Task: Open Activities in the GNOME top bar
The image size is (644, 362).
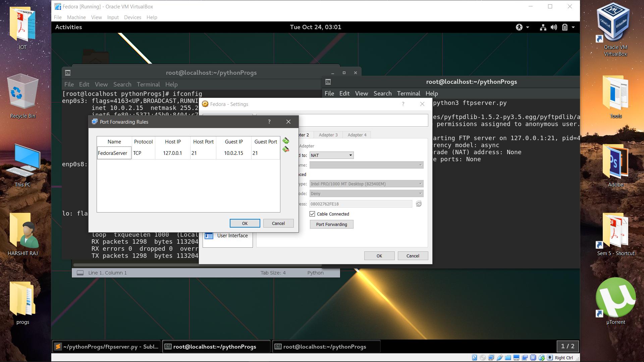Action: (x=68, y=27)
